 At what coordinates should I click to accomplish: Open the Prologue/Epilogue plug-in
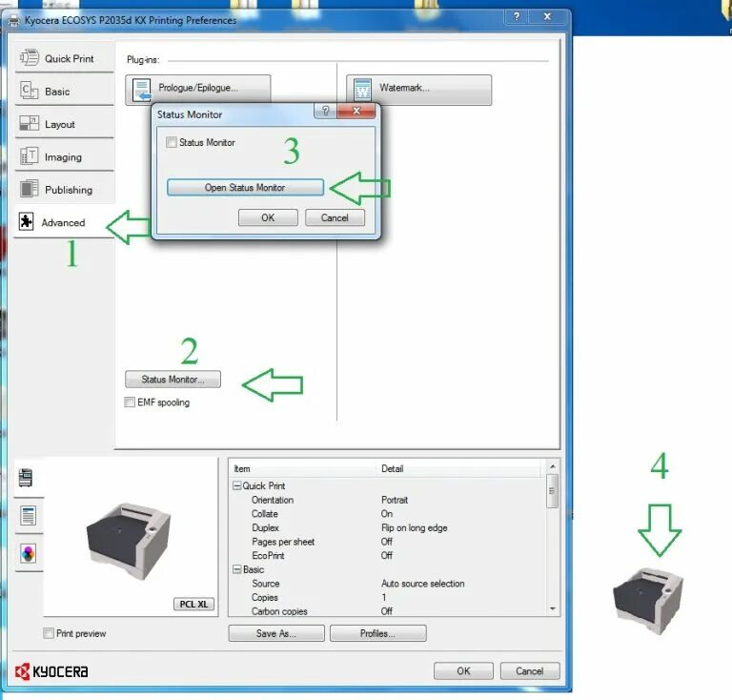click(198, 88)
